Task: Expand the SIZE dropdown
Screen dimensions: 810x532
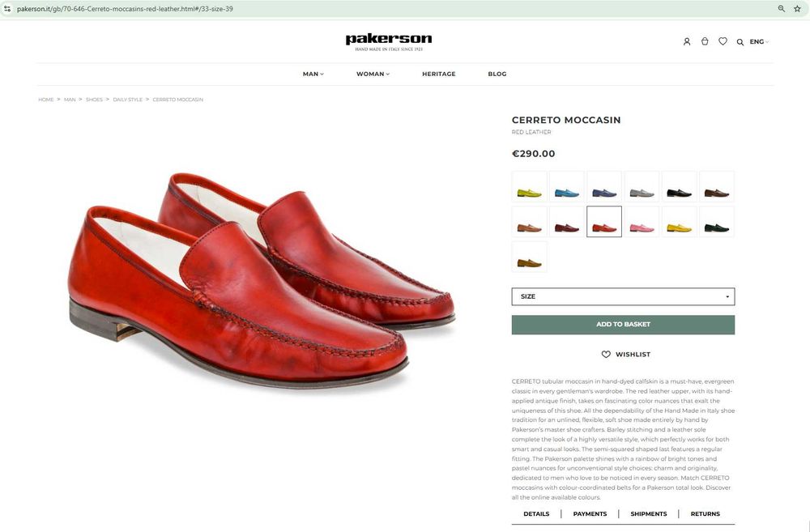Action: click(623, 296)
